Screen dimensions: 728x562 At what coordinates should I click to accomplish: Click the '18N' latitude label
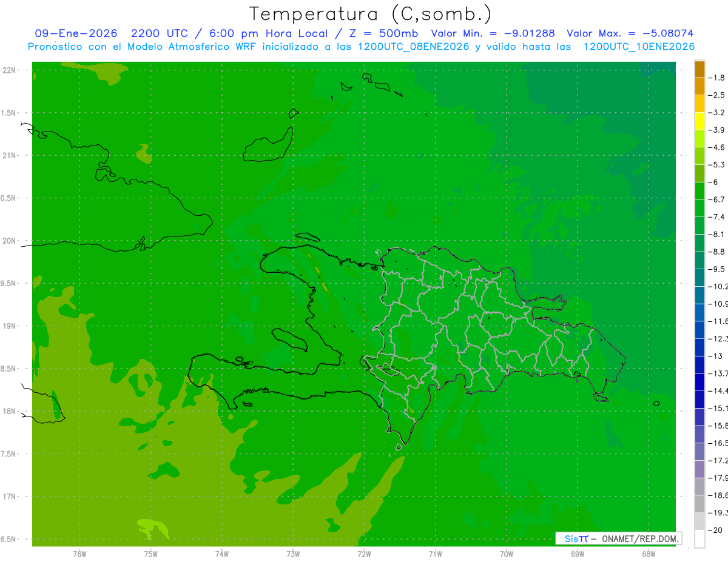[10, 411]
